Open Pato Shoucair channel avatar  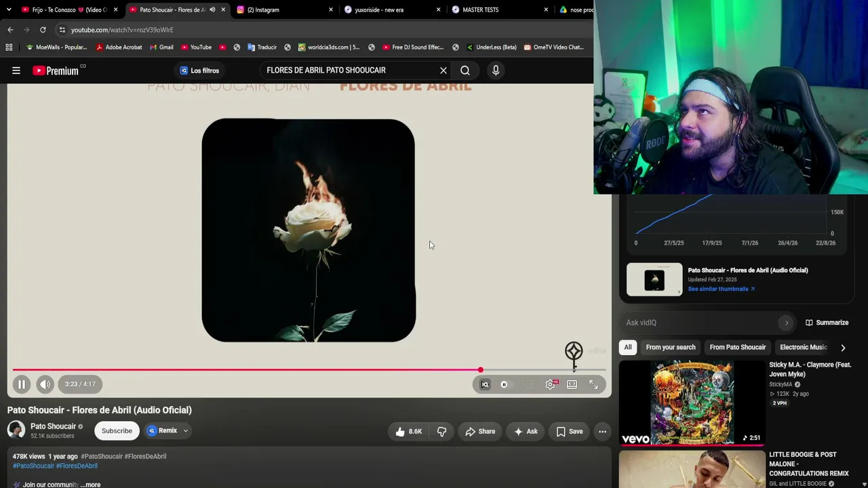pos(16,430)
